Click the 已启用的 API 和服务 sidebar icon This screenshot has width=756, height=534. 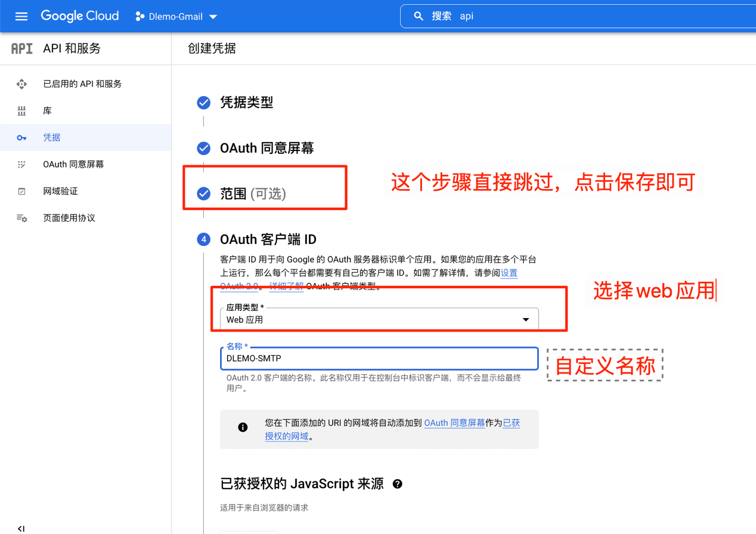tap(21, 84)
